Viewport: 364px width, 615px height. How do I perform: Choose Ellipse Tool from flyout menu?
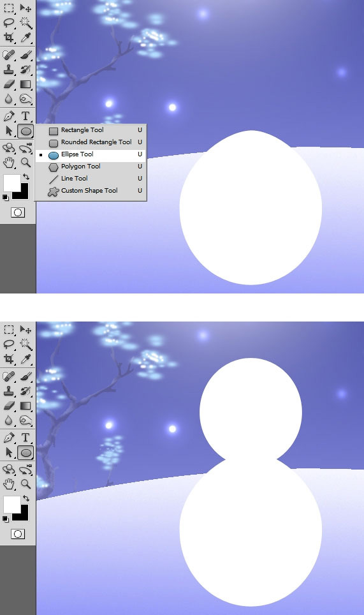pyautogui.click(x=91, y=154)
